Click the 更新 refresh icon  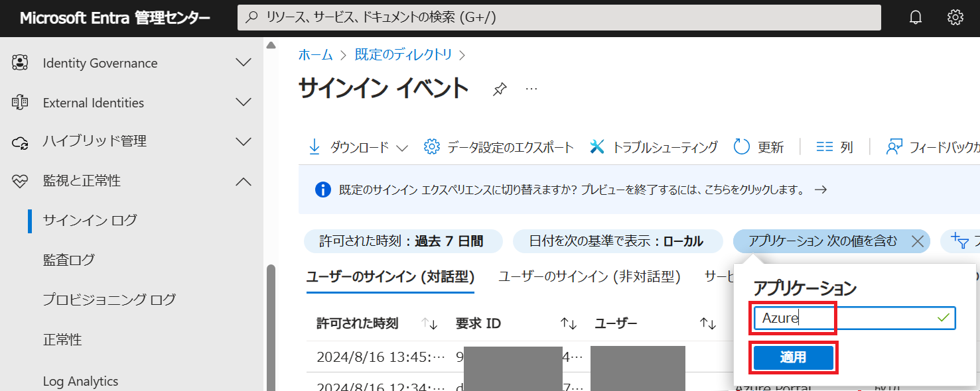pyautogui.click(x=742, y=147)
